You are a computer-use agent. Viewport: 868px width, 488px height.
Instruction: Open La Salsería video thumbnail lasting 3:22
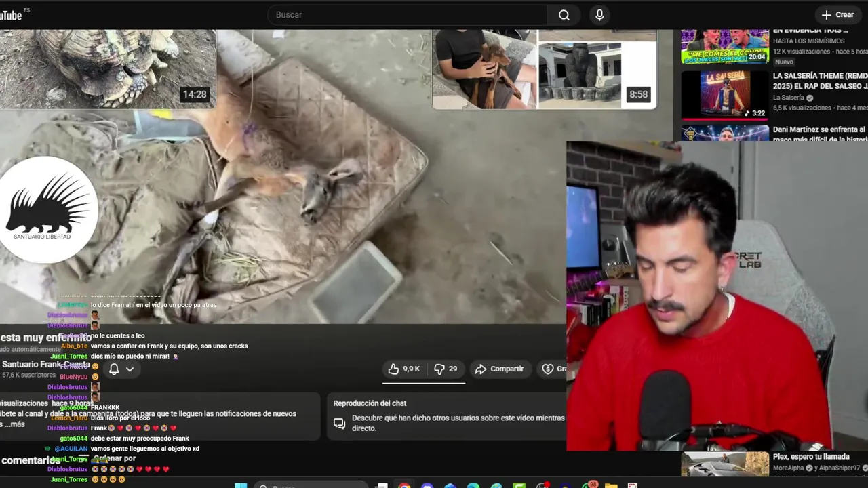(725, 94)
